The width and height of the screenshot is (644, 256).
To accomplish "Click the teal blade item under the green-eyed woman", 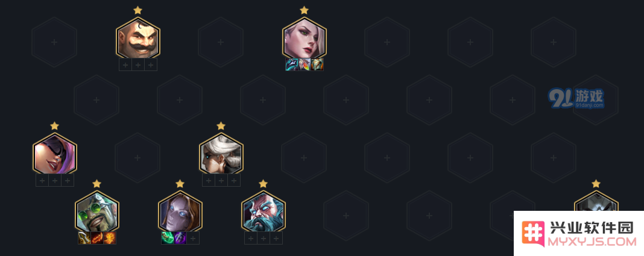I will tap(292, 64).
